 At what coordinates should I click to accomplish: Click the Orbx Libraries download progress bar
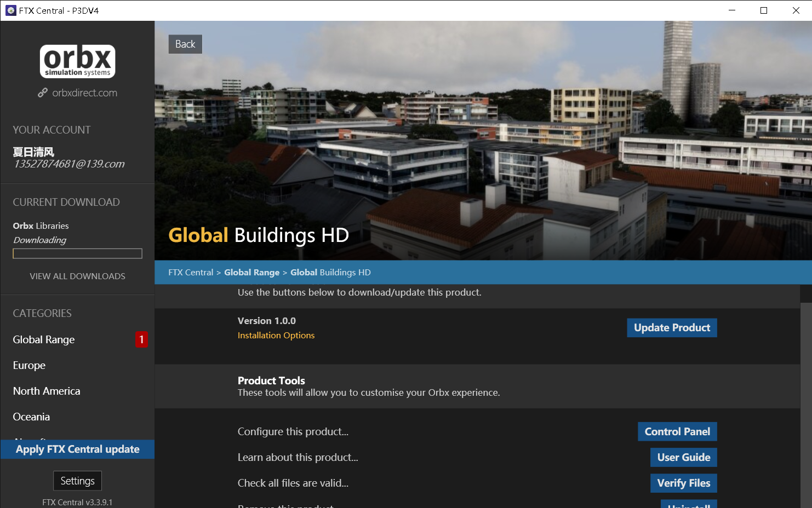click(x=77, y=253)
